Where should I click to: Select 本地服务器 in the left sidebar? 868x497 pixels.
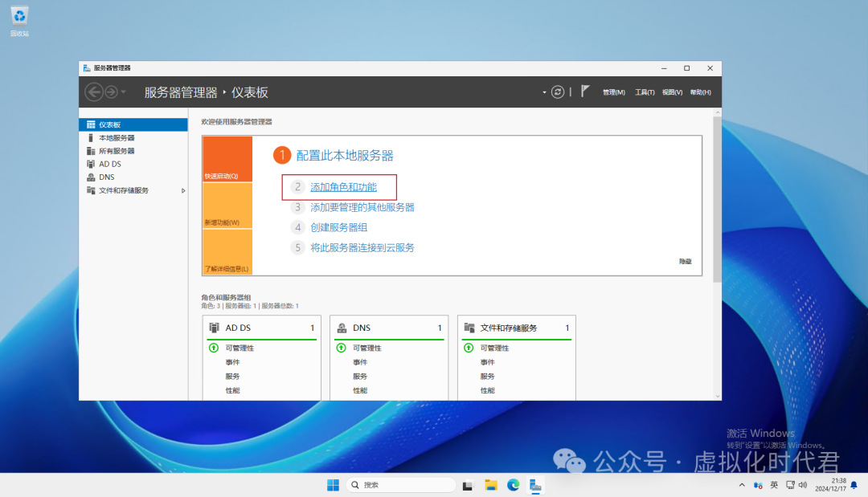[x=117, y=138]
